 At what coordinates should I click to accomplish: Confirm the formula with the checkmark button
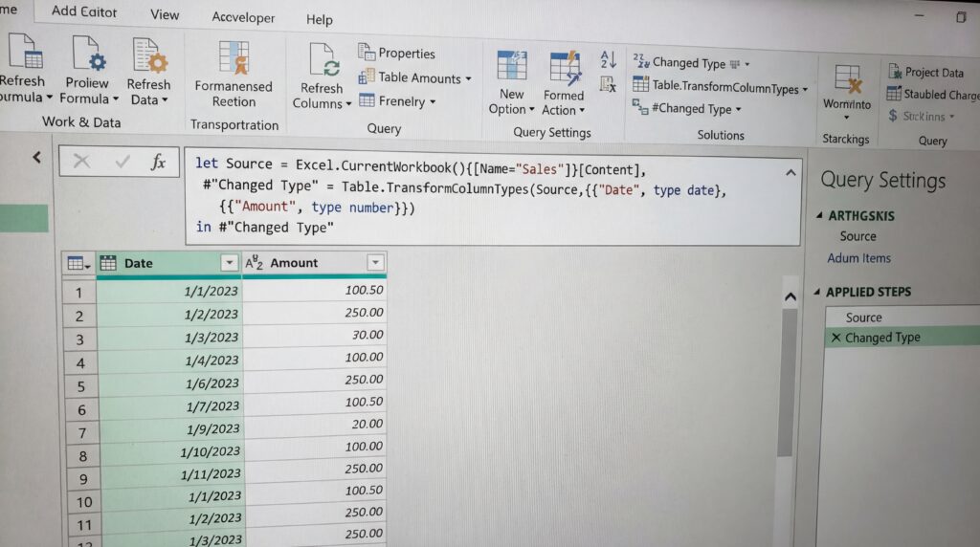tap(122, 162)
